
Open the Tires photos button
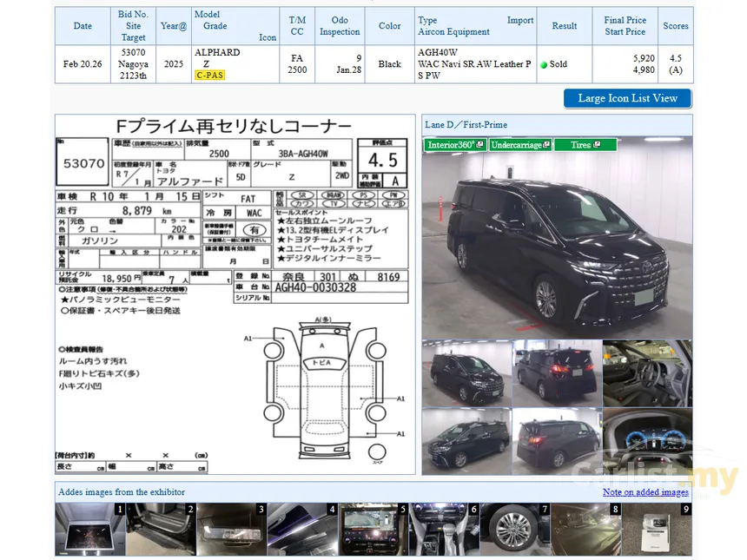pos(585,145)
